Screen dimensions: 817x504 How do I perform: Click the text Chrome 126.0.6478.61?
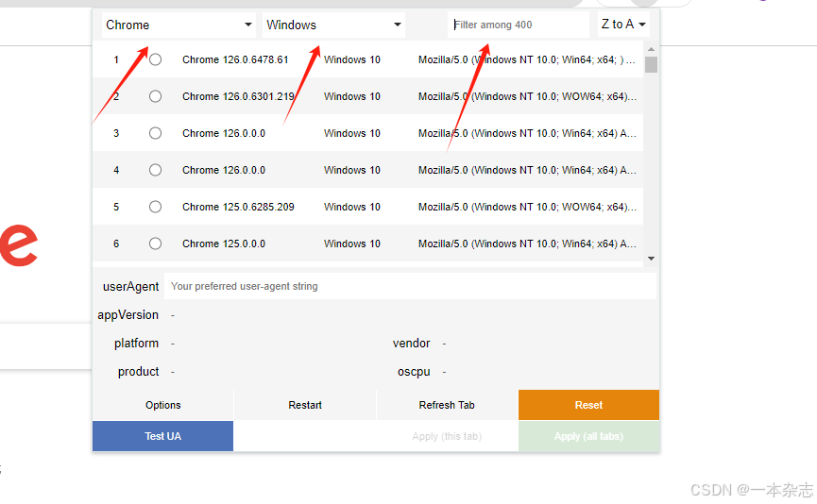pyautogui.click(x=235, y=59)
